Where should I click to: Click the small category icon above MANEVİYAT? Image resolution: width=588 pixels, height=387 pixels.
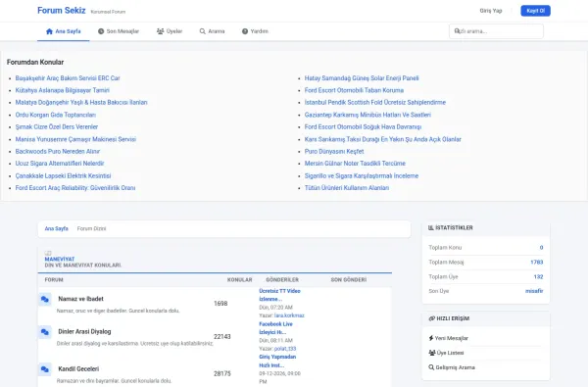48,253
